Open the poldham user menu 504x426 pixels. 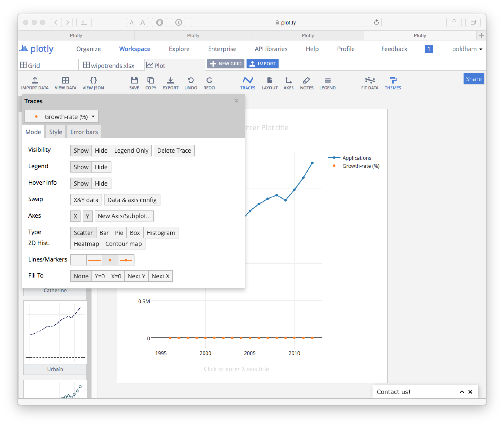(x=467, y=49)
